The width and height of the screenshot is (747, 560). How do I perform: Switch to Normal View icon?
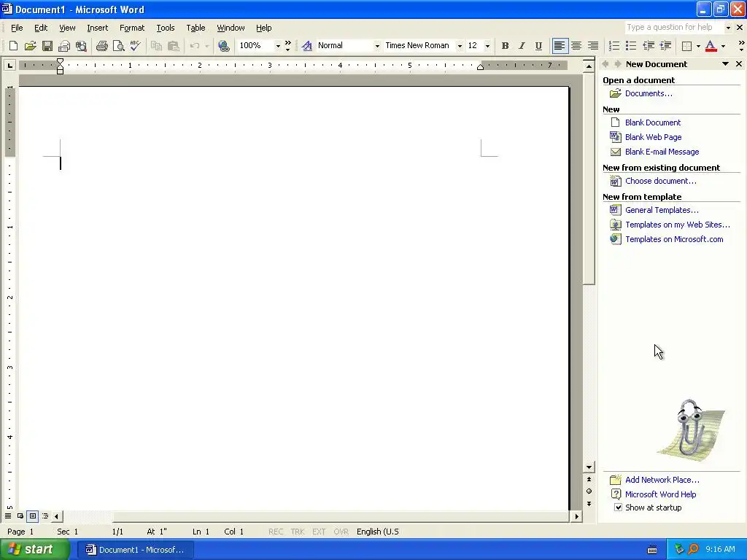(x=8, y=516)
